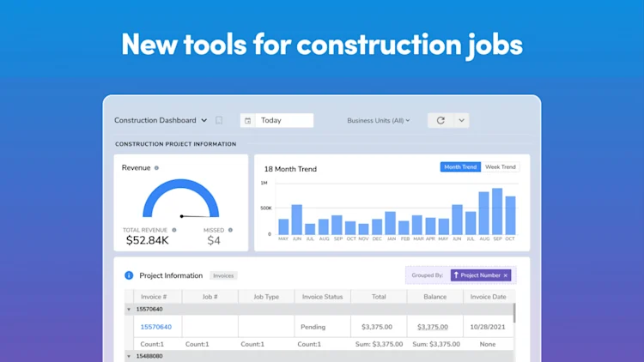Remove the Project Number grouping chip
Viewport: 644px width, 362px height.
tap(506, 275)
